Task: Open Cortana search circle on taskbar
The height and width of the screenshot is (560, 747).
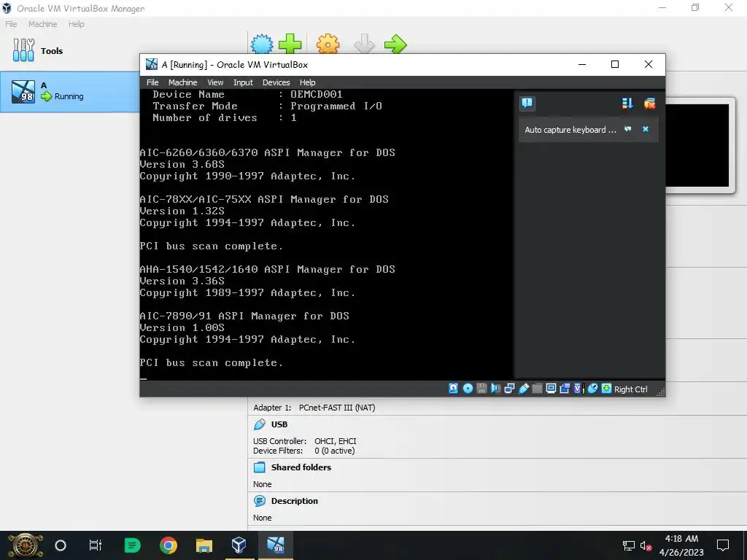Action: (61, 545)
